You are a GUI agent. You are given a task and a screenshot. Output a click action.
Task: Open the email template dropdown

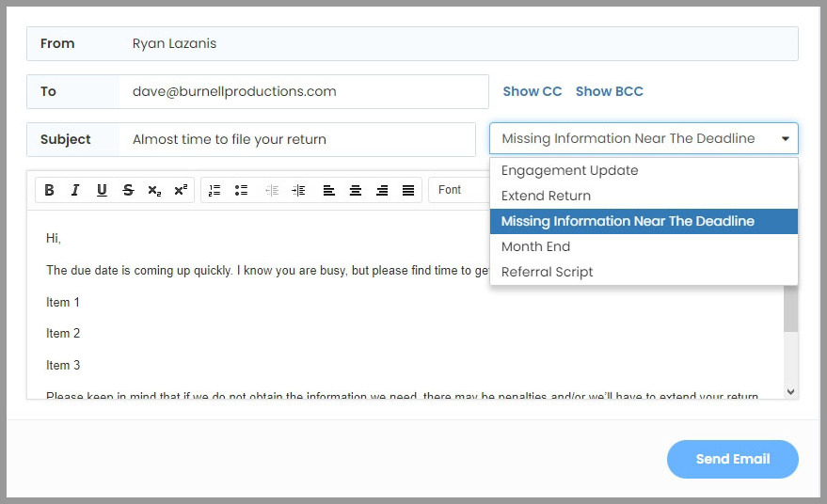point(644,138)
